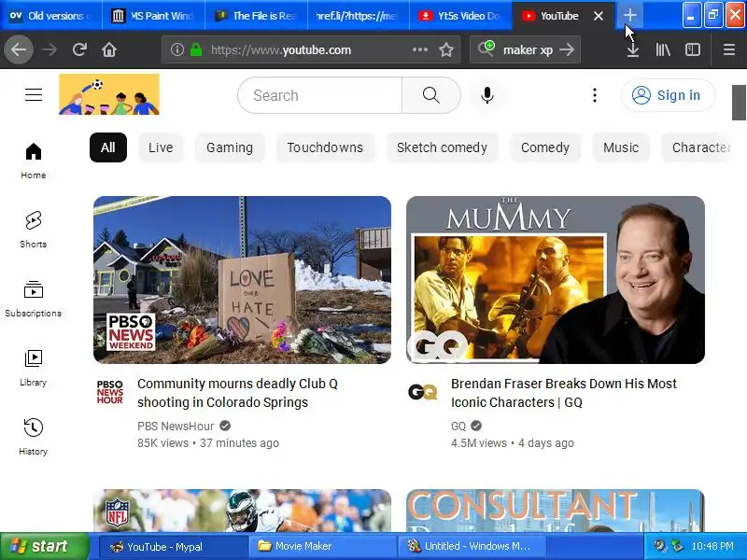Image resolution: width=747 pixels, height=560 pixels.
Task: Open the browser home page
Action: [109, 49]
